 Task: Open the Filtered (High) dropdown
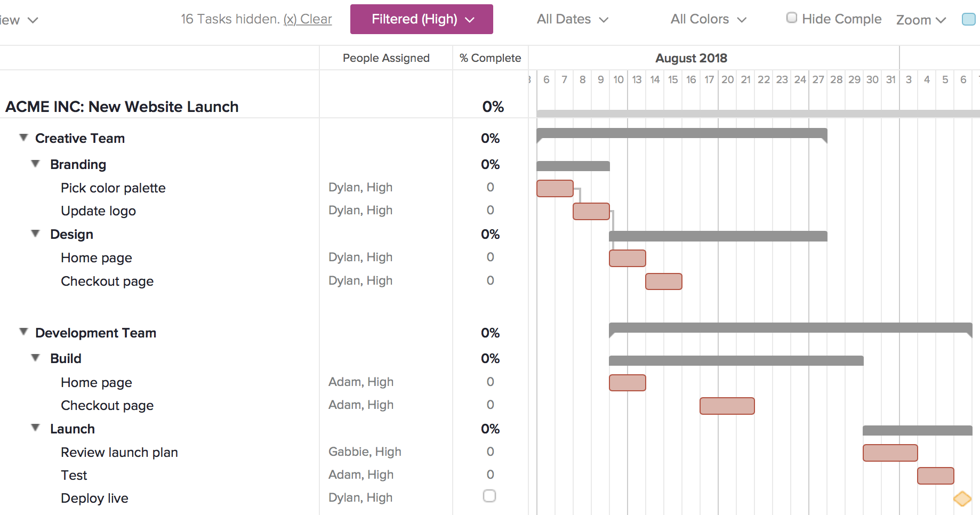tap(421, 19)
